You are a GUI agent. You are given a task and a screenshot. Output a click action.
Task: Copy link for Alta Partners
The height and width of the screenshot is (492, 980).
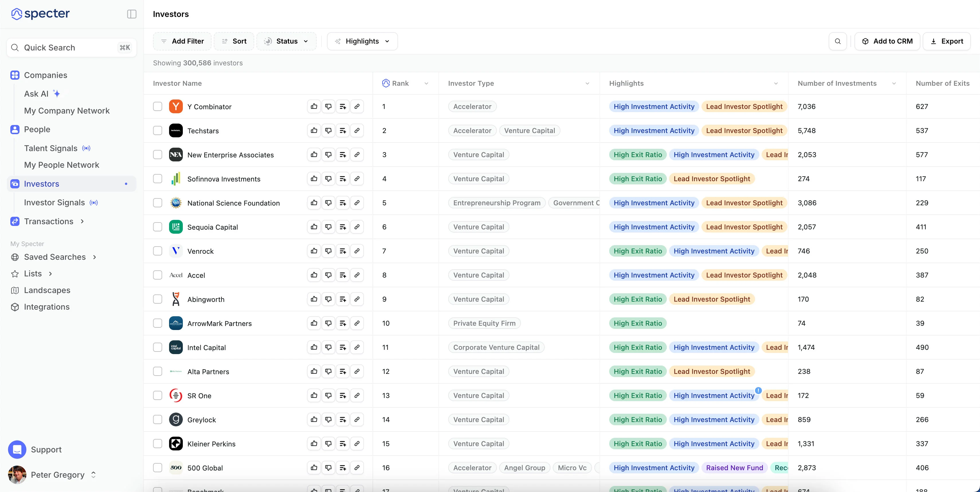point(357,371)
